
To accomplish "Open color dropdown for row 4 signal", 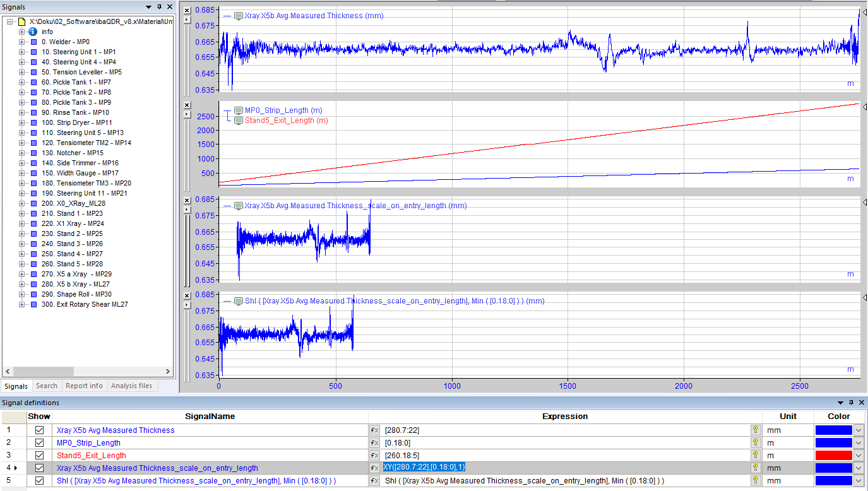I will pos(858,468).
